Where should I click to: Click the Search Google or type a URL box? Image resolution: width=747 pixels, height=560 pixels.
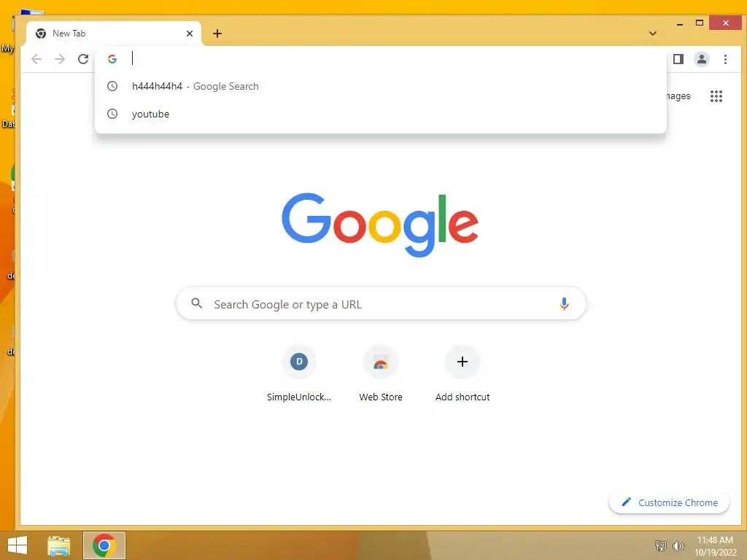[x=381, y=304]
